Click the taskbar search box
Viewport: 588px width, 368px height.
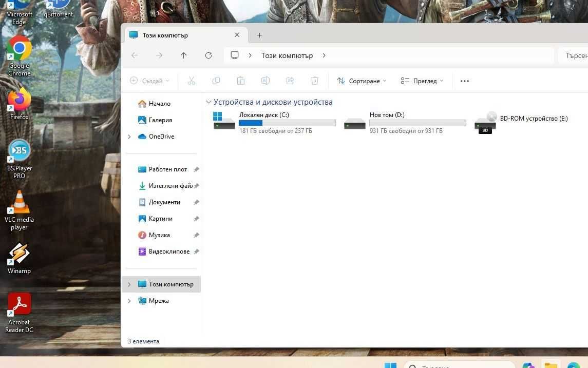coord(459,365)
